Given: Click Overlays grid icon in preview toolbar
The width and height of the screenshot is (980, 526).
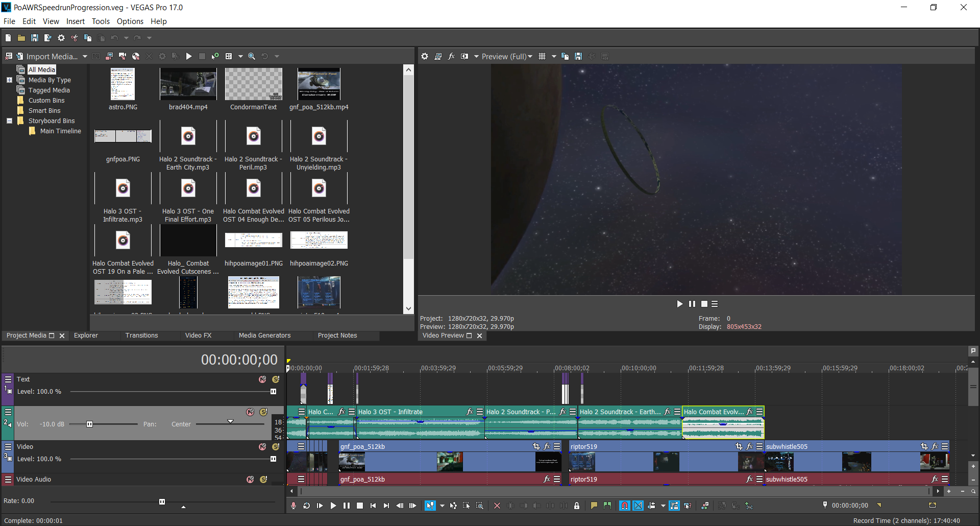Looking at the screenshot, I should click(542, 56).
